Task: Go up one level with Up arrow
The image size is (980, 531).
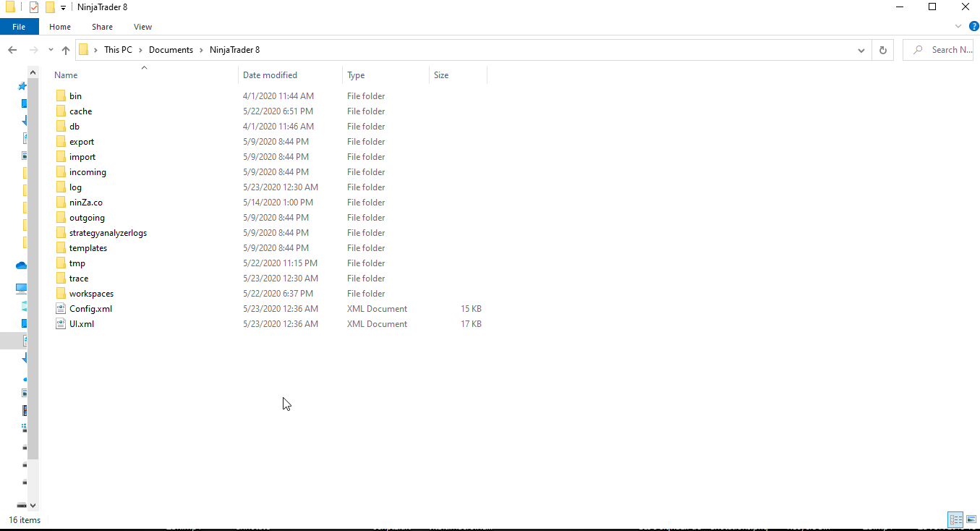Action: click(66, 50)
